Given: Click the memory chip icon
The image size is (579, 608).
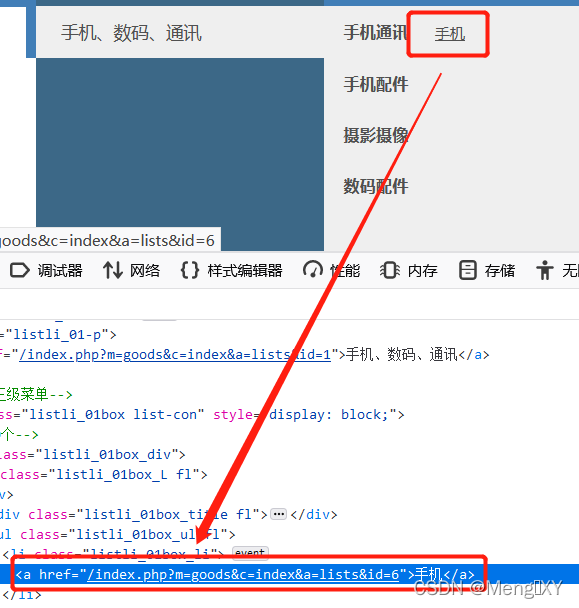Looking at the screenshot, I should [x=390, y=270].
